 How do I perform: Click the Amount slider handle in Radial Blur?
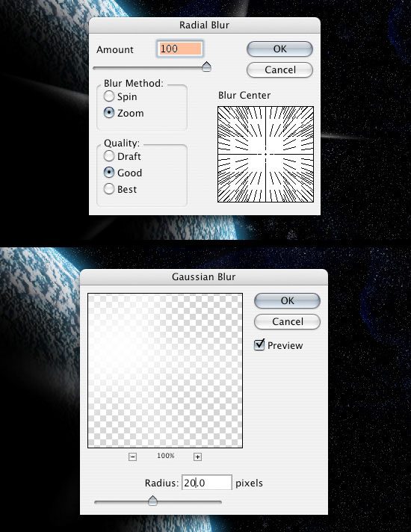(206, 66)
